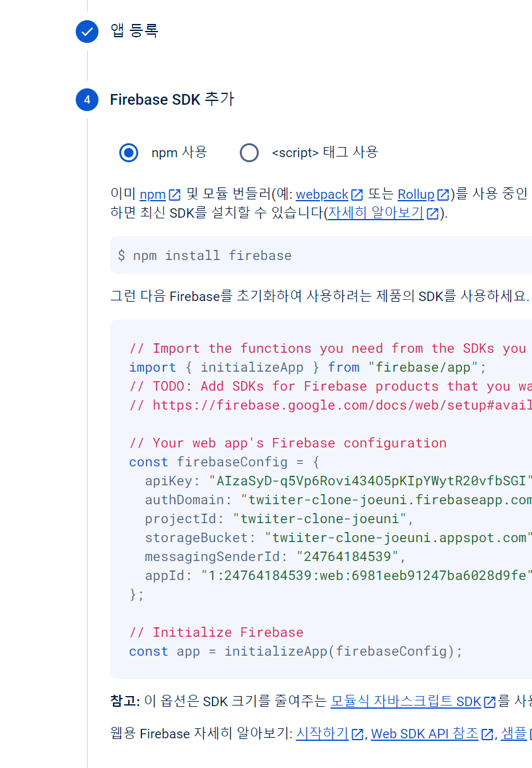Click the // Initialize Firebase comment
The height and width of the screenshot is (768, 532).
[216, 632]
